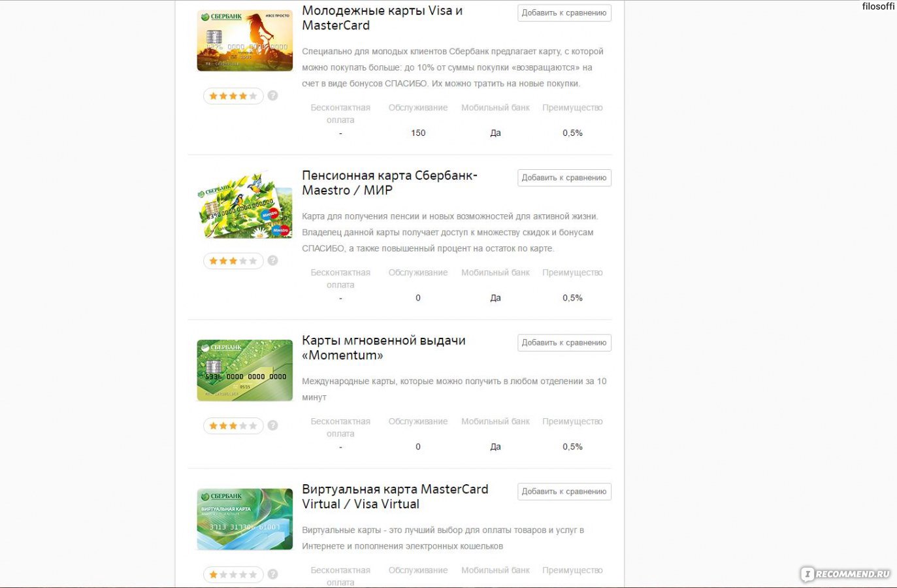Viewport: 897px width, 588px height.
Task: Add Пенсионная карта Сбербанк-Maestro to comparison
Action: (x=564, y=178)
